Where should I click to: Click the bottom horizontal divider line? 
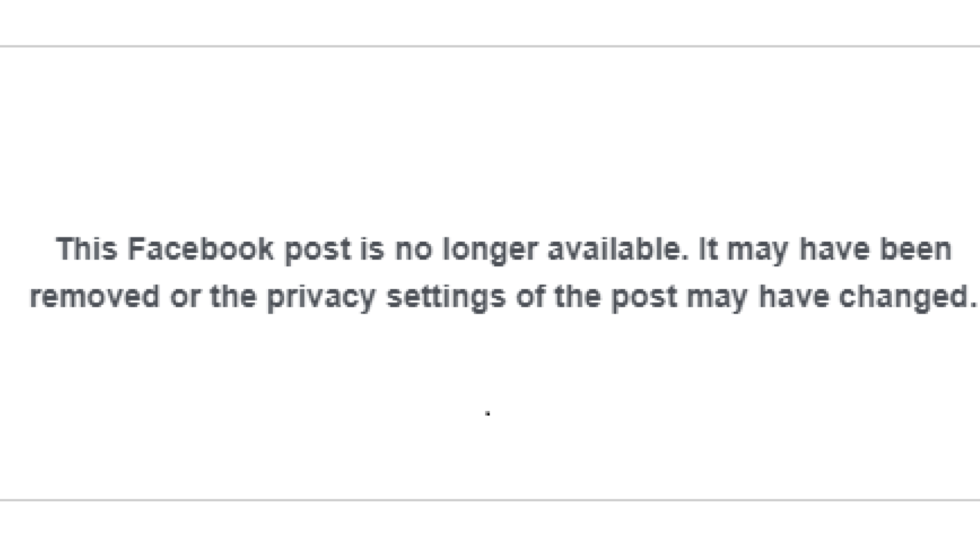click(490, 500)
